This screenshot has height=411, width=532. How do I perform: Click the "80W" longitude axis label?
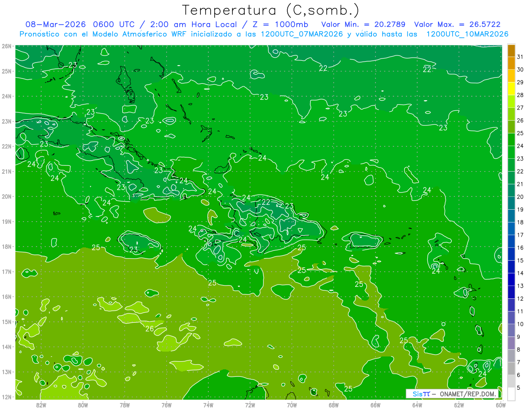click(x=83, y=405)
